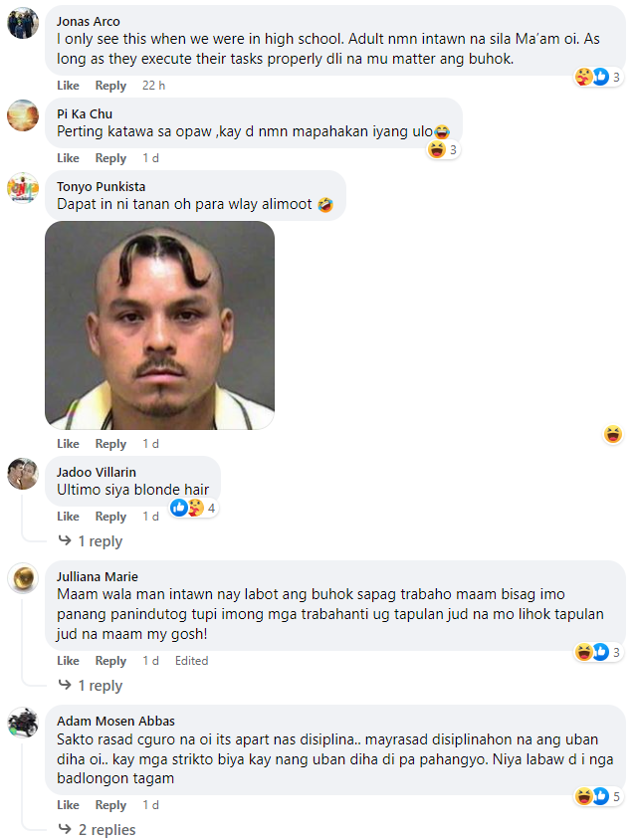This screenshot has height=840, width=639.
Task: Open Tonyo Punkista's profile avatar
Action: pos(23,188)
